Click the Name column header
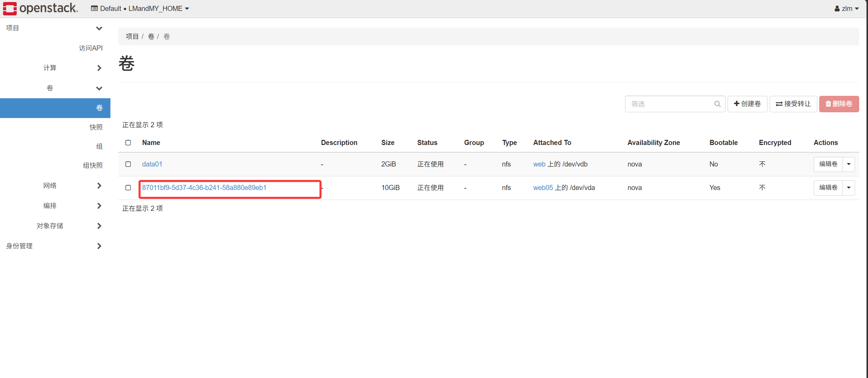The width and height of the screenshot is (868, 378). [151, 143]
